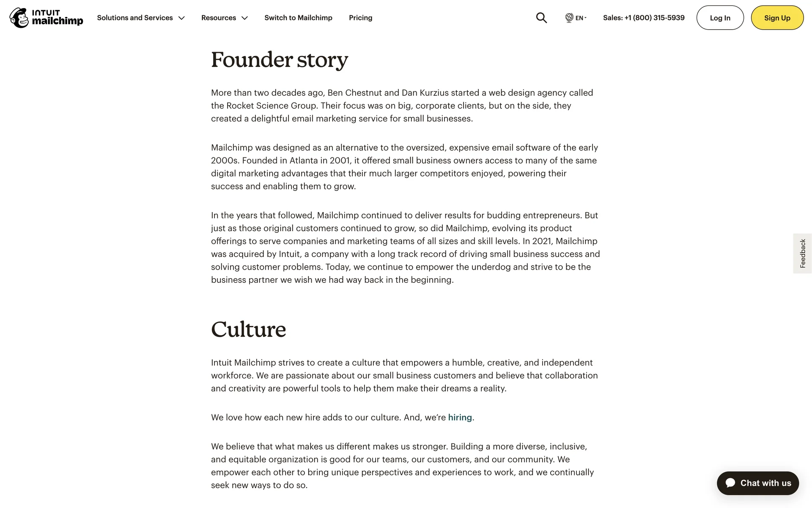Expand the Resources chevron arrow
This screenshot has width=812, height=508.
coord(244,18)
